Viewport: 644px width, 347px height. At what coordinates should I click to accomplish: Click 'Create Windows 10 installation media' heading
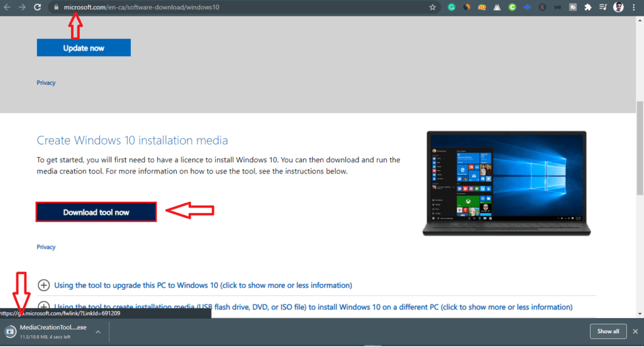click(x=132, y=140)
